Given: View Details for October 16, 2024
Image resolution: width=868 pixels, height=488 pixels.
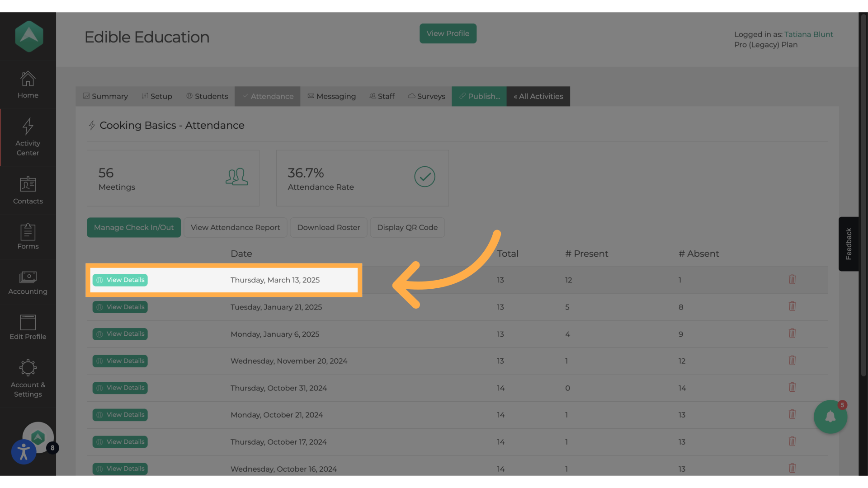Looking at the screenshot, I should coord(120,469).
